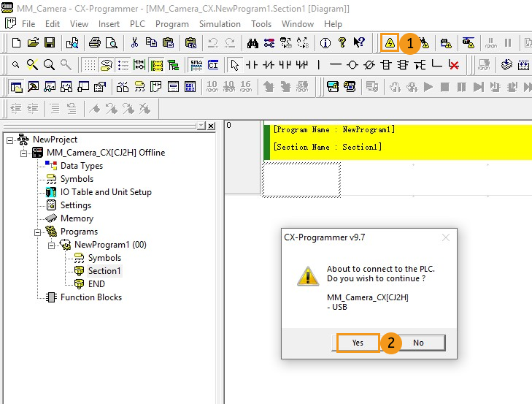The image size is (532, 404).
Task: Toggle the Project Workspace window icon
Action: [x=16, y=88]
